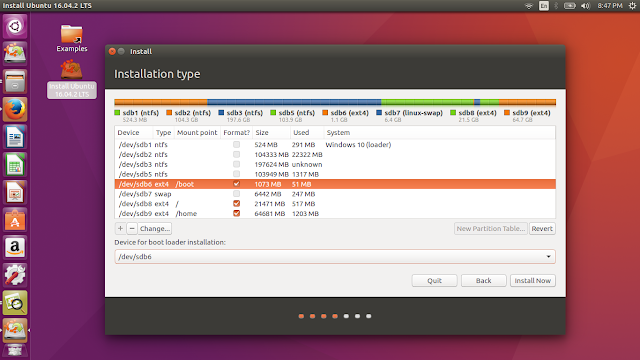
Task: Sort by the Mount point column header
Action: pos(197,133)
